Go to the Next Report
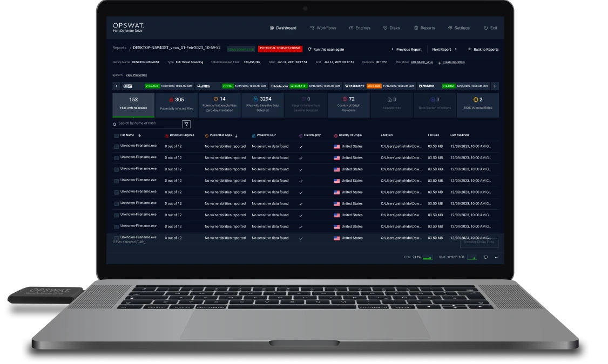The width and height of the screenshot is (608, 364). (x=444, y=49)
